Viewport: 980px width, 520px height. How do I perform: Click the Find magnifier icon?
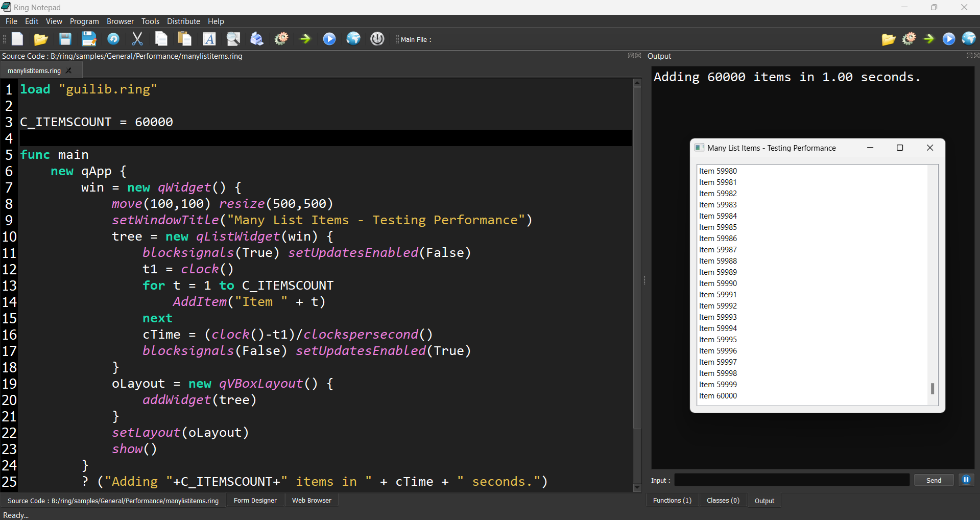(233, 39)
